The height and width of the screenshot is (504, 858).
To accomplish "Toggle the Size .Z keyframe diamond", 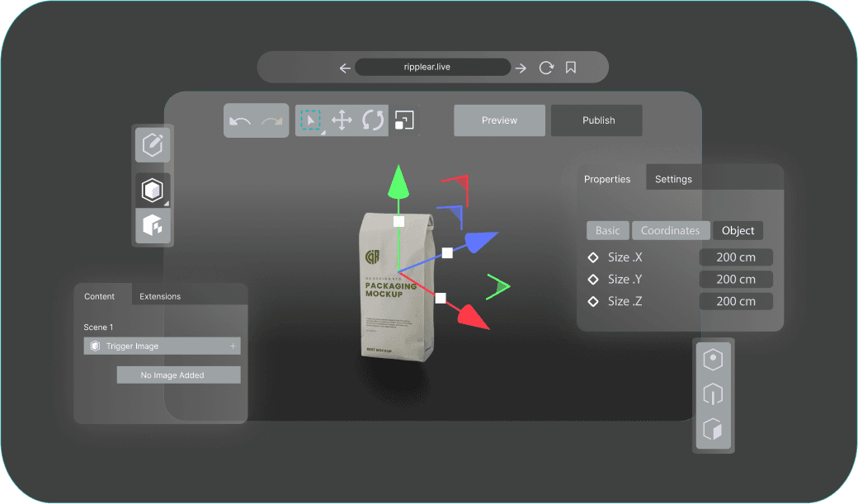I will [x=592, y=302].
